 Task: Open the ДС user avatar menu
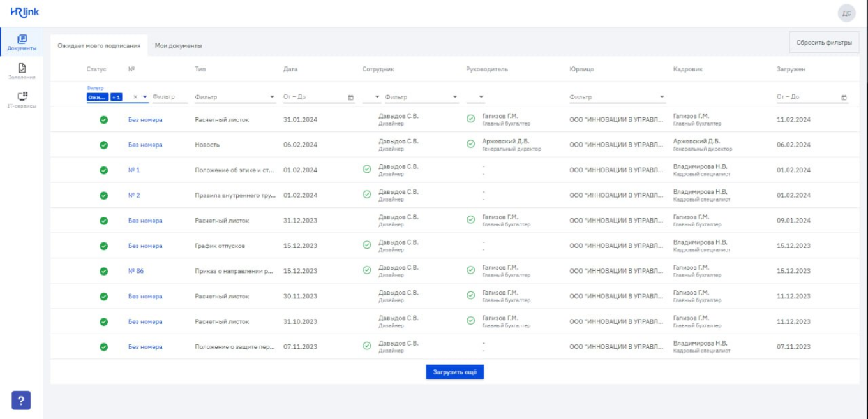(846, 13)
